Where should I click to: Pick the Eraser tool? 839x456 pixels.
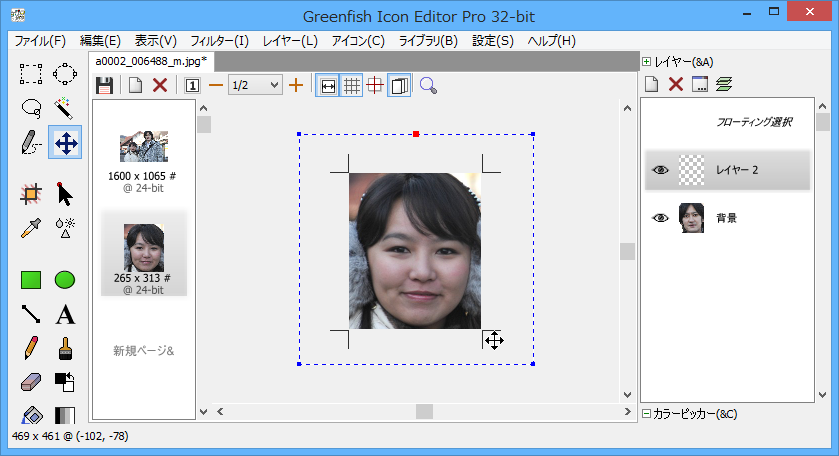pos(31,381)
